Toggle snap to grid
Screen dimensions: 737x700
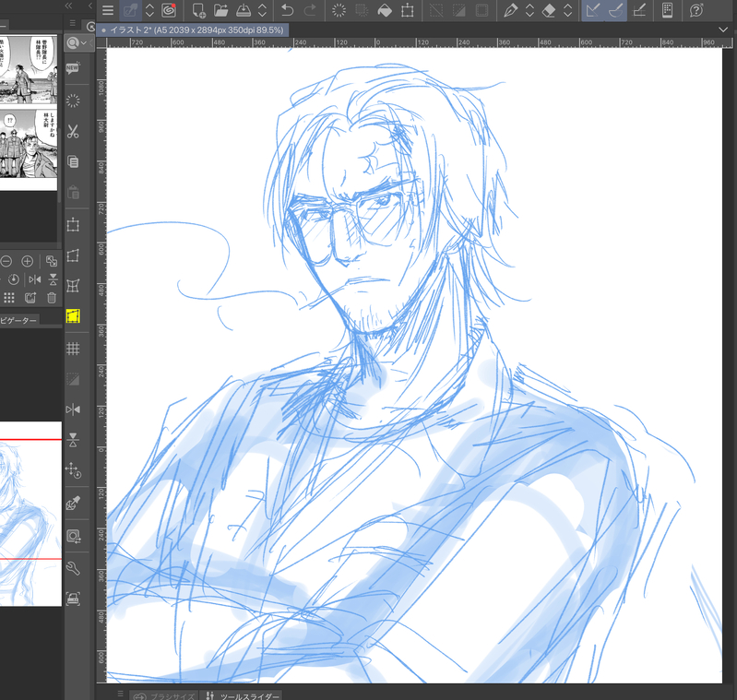click(639, 10)
